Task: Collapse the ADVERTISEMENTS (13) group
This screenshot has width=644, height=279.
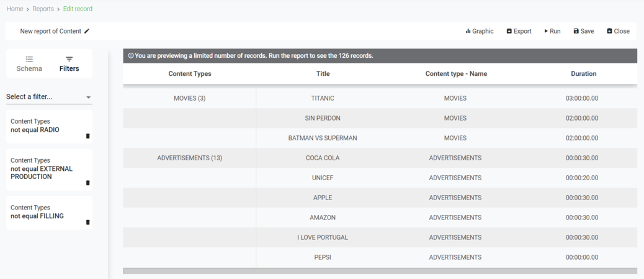Action: point(189,158)
